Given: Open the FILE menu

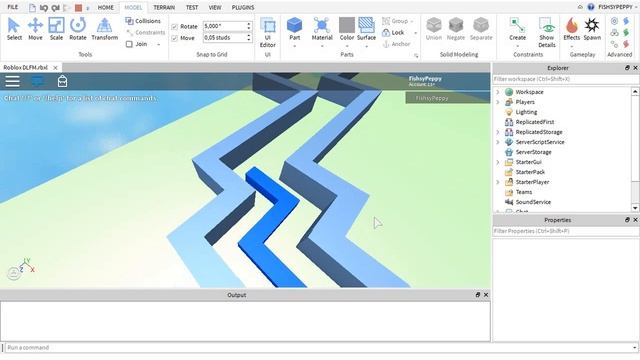Looking at the screenshot, I should point(13,7).
